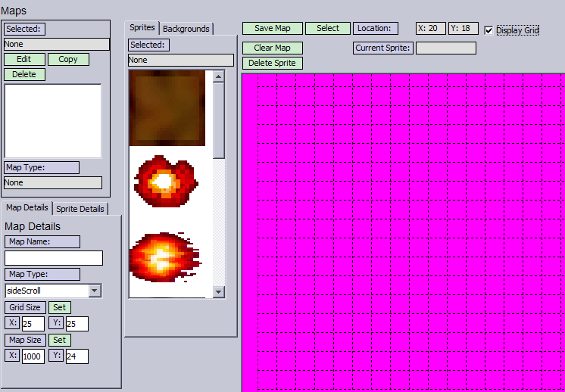Click the Map Name label
This screenshot has height=392, width=565.
[42, 241]
